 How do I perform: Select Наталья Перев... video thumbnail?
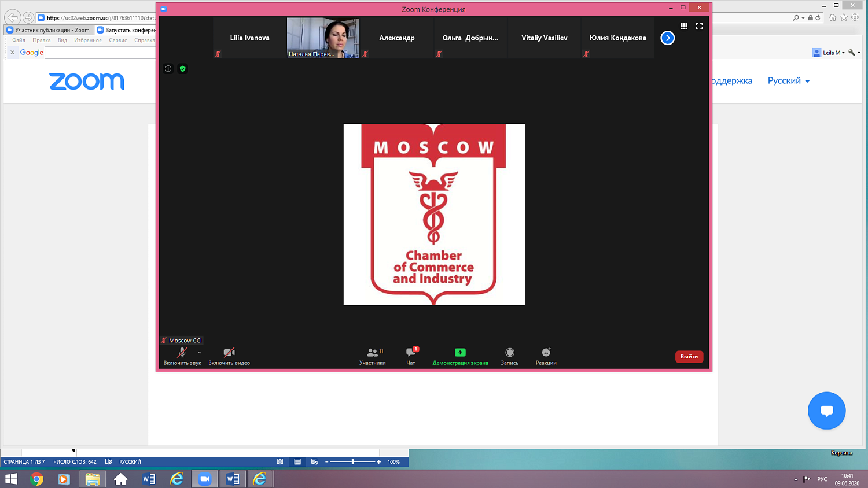point(323,38)
